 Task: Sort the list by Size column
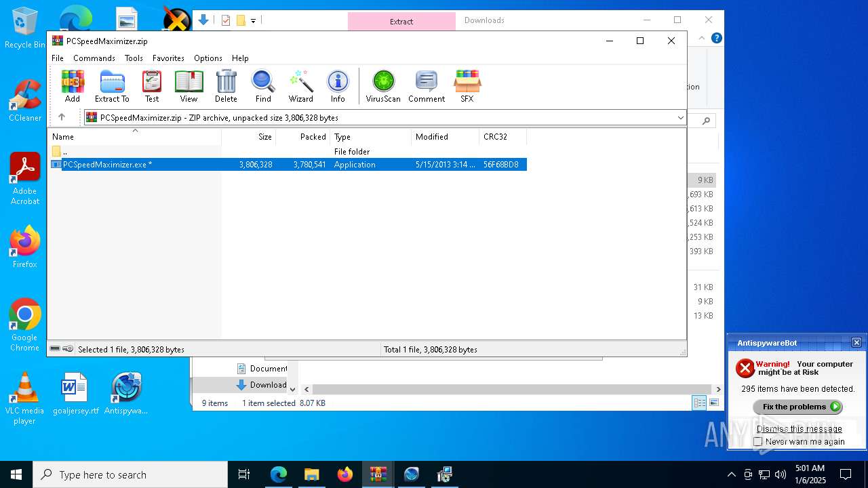tap(248, 136)
